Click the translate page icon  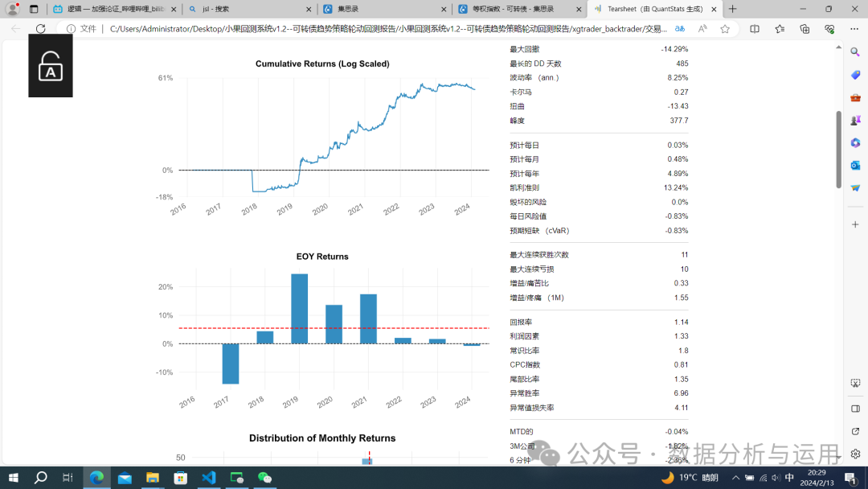(680, 29)
